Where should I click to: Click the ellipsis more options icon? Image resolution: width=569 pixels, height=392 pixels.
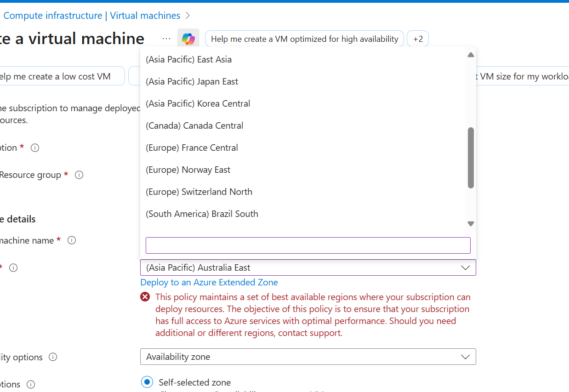(x=166, y=39)
